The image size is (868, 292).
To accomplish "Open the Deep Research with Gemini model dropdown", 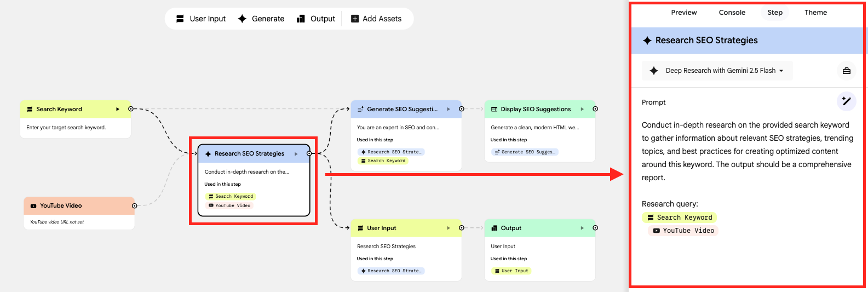I will pos(717,71).
